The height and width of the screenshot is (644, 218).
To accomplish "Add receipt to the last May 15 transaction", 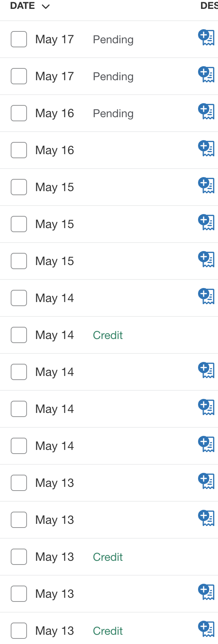I will point(206,259).
